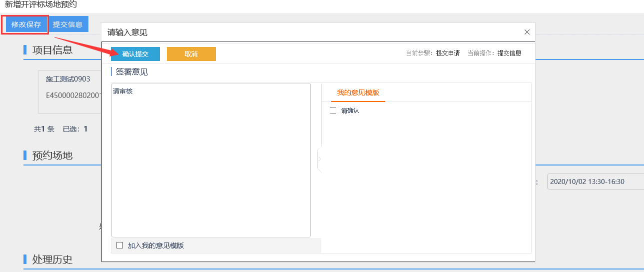The image size is (644, 272).
Task: Click the 当前操作 提交信息 status text
Action: click(494, 53)
